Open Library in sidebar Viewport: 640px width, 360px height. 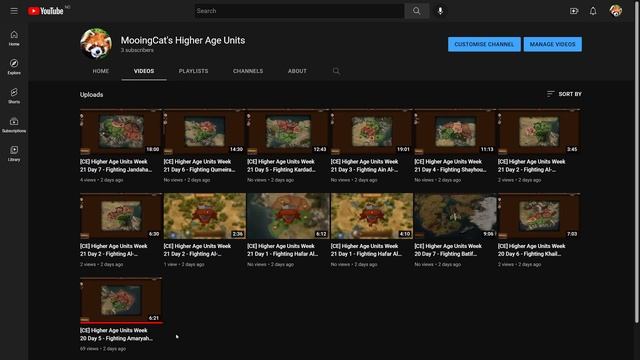tap(14, 153)
